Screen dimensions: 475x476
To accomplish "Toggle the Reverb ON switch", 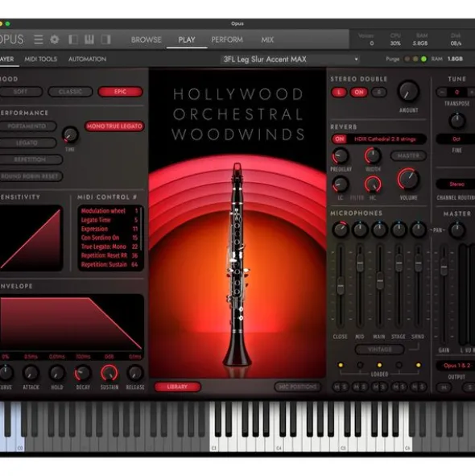I will (x=339, y=139).
